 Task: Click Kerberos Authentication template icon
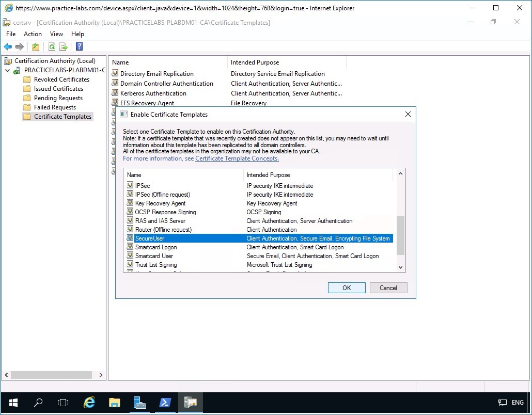tap(115, 93)
